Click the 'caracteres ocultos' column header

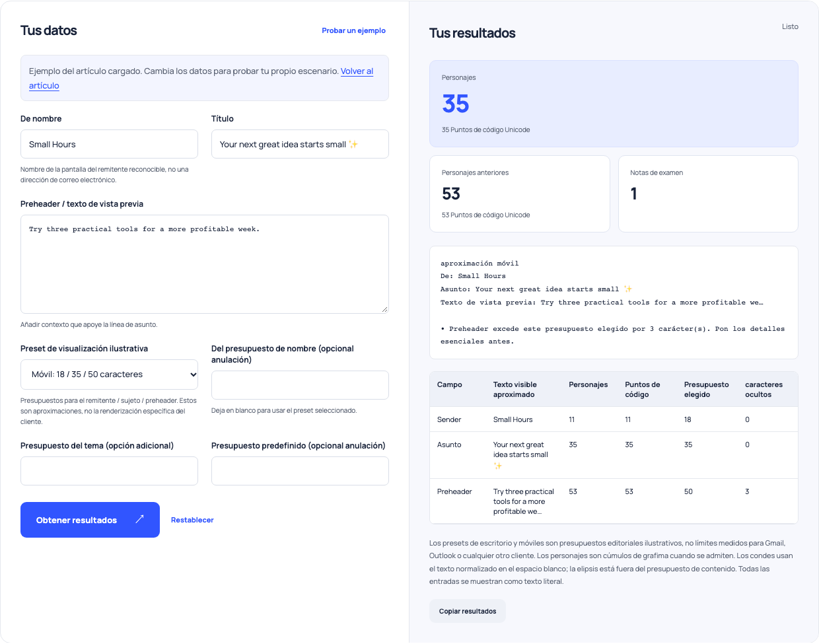[764, 390]
